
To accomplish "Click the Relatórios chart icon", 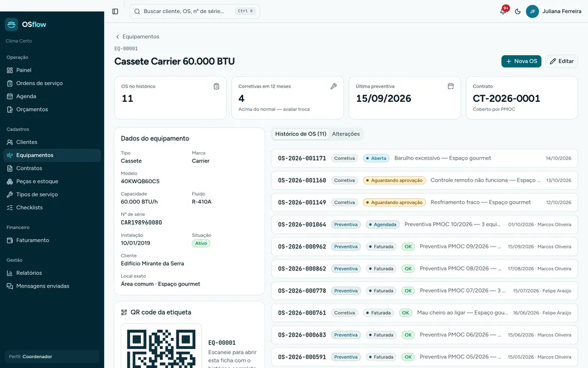I will pyautogui.click(x=10, y=273).
